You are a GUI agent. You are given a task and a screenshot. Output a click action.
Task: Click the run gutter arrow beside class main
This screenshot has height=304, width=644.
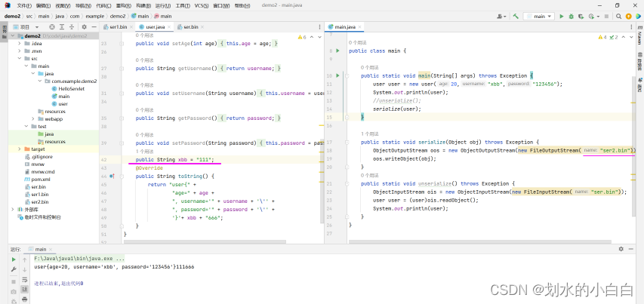(338, 51)
